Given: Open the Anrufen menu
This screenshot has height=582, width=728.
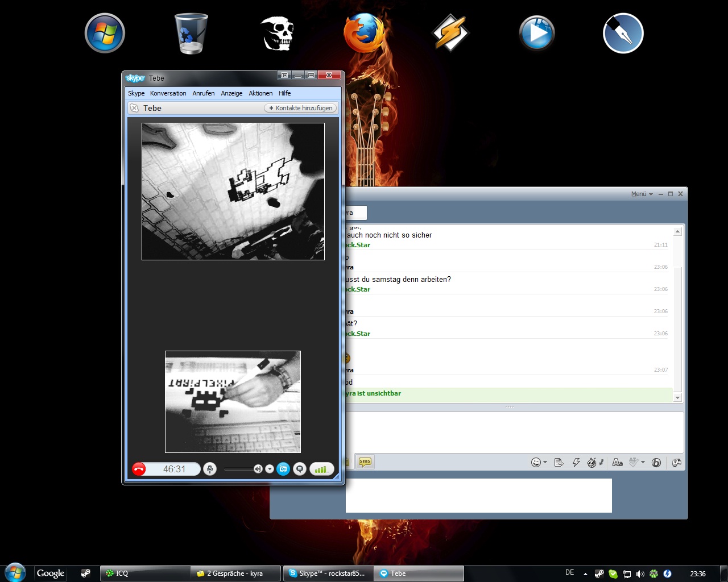Looking at the screenshot, I should click(x=203, y=93).
